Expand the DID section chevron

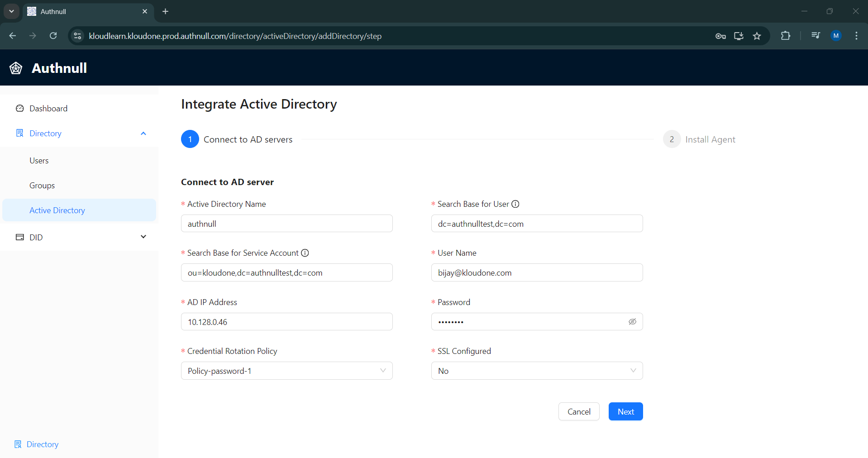click(143, 237)
